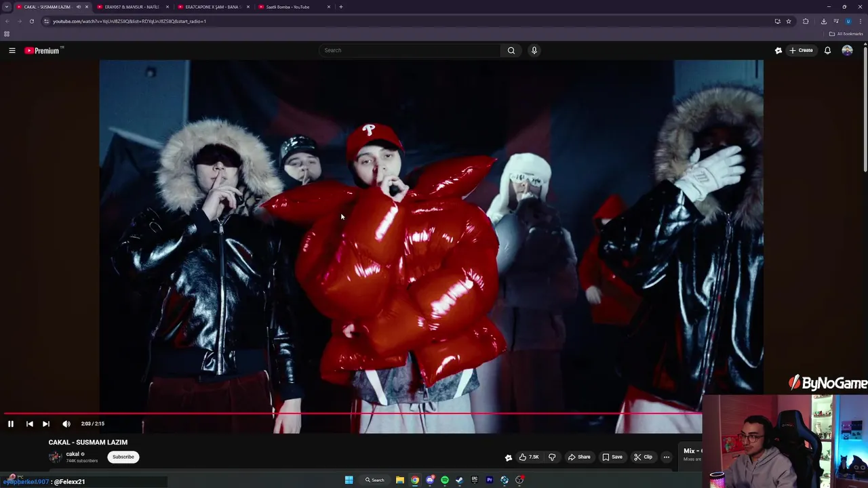Open the cakal channel avatar
The height and width of the screenshot is (488, 868).
click(x=55, y=457)
